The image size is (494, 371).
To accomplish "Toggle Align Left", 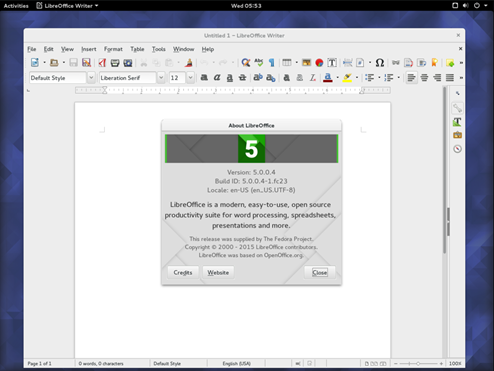I will [411, 78].
